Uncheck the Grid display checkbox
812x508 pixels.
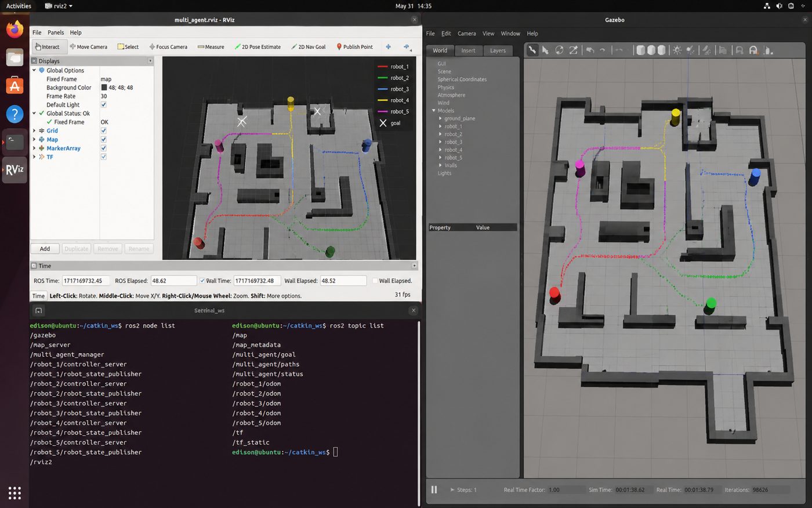click(x=103, y=131)
